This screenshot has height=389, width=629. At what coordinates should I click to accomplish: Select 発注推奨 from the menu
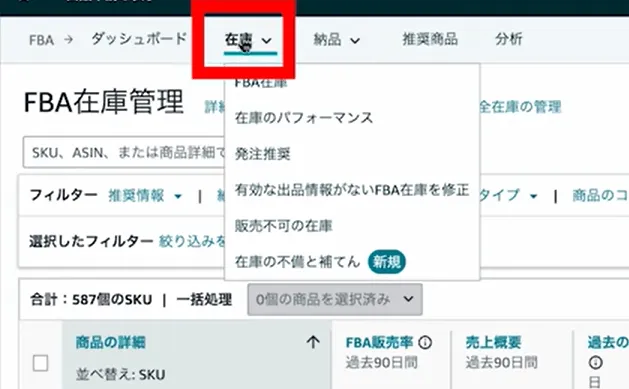click(x=263, y=154)
